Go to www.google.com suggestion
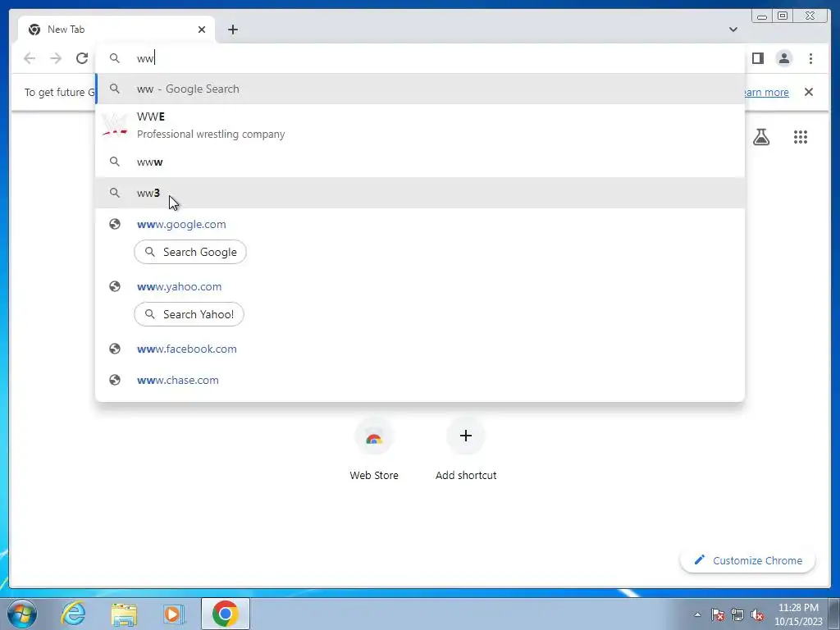This screenshot has height=630, width=840. pos(181,225)
